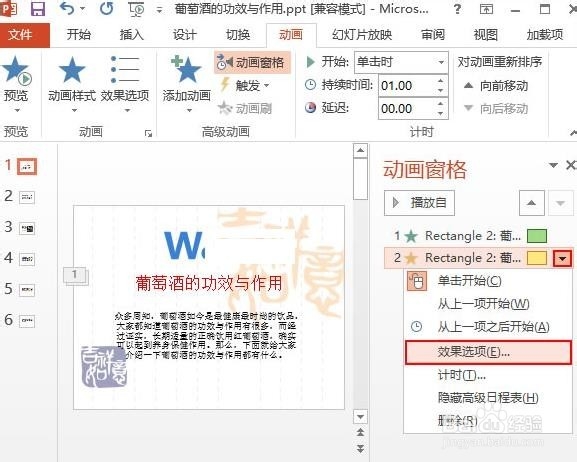Switch to the 切换 ribbon tab
The width and height of the screenshot is (577, 462).
[238, 35]
